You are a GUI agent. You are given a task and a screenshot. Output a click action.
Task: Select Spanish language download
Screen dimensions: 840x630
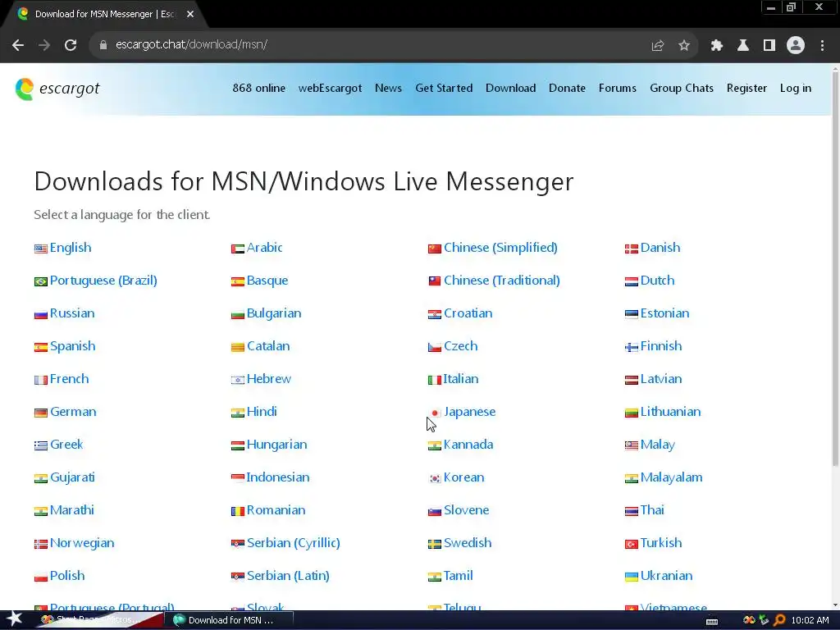pos(73,346)
